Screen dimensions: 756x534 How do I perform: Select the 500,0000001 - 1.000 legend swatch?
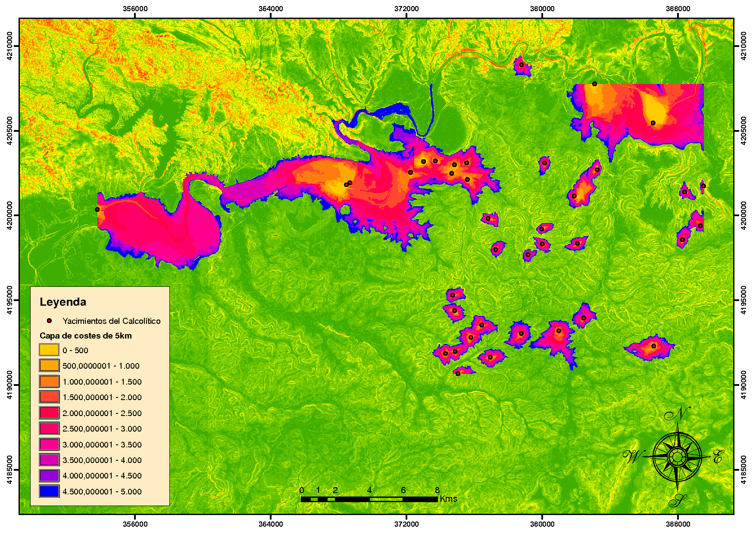(49, 366)
